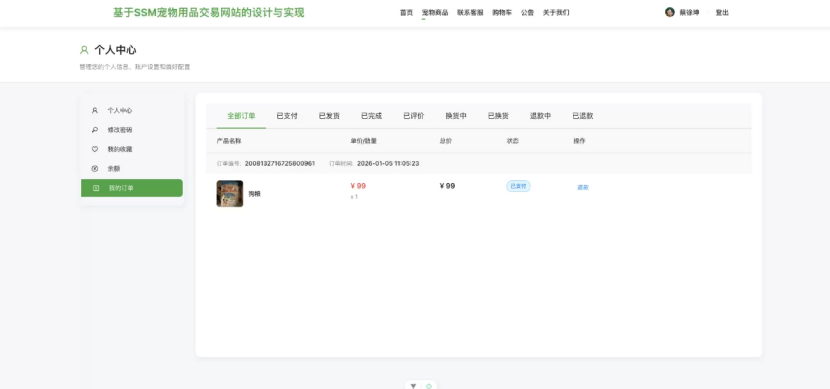Viewport: 830px width, 389px height.
Task: Switch to the 已发货 tab
Action: click(x=329, y=116)
